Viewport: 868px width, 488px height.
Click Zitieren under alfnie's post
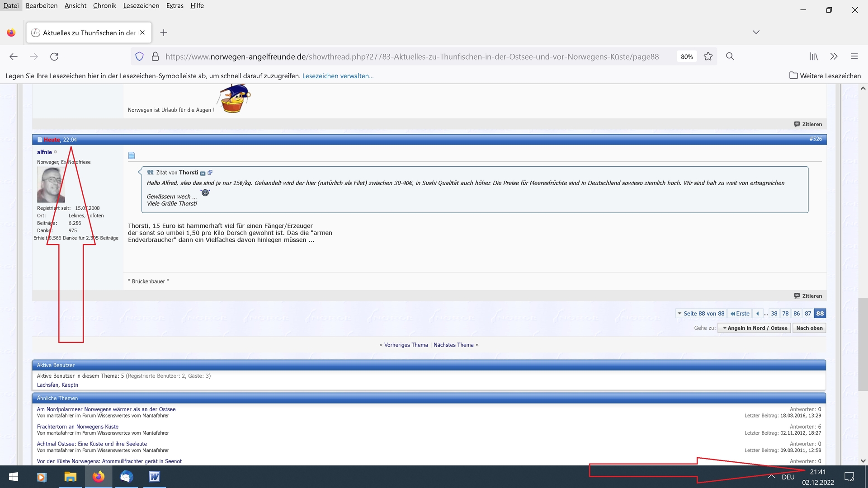tap(808, 296)
